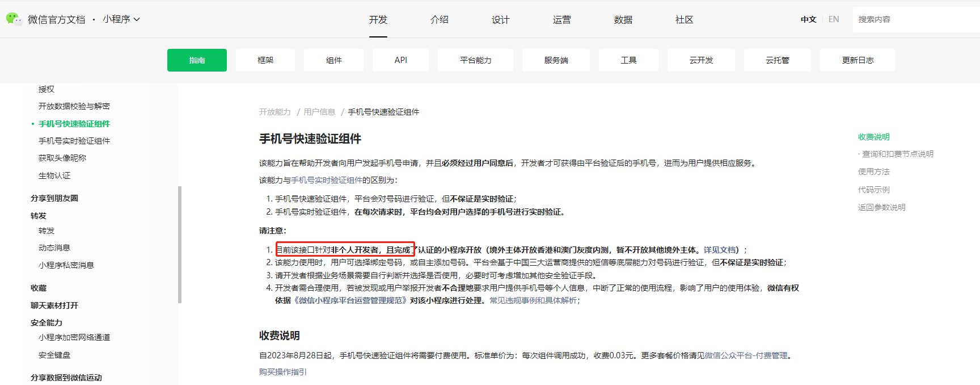The width and height of the screenshot is (980, 385).
Task: Open 授权 in the sidebar
Action: pos(47,89)
